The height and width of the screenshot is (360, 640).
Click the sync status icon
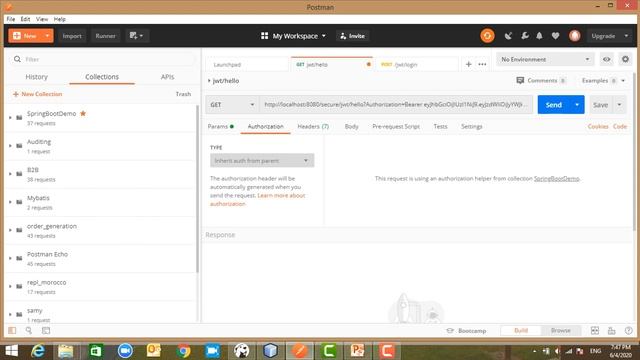pyautogui.click(x=487, y=36)
